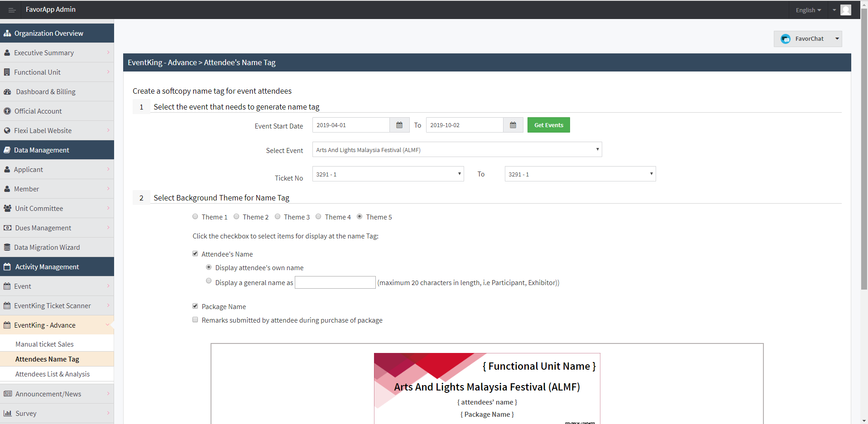Select Theme 3 radio button
Viewport: 868px width, 424px height.
click(x=278, y=217)
